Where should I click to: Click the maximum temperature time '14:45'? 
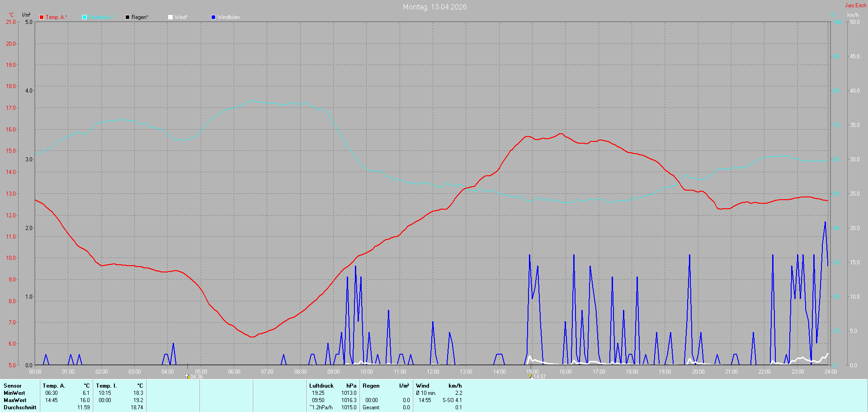click(52, 400)
